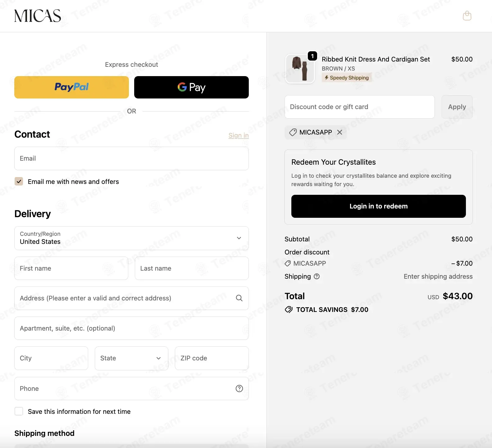Click Login in to redeem button
This screenshot has width=492, height=448.
(x=378, y=206)
